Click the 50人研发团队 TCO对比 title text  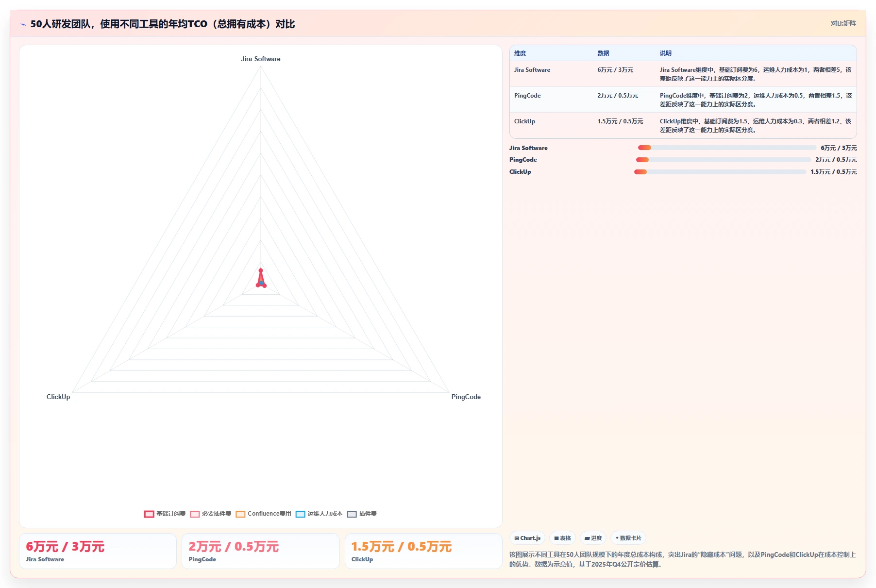coord(163,24)
